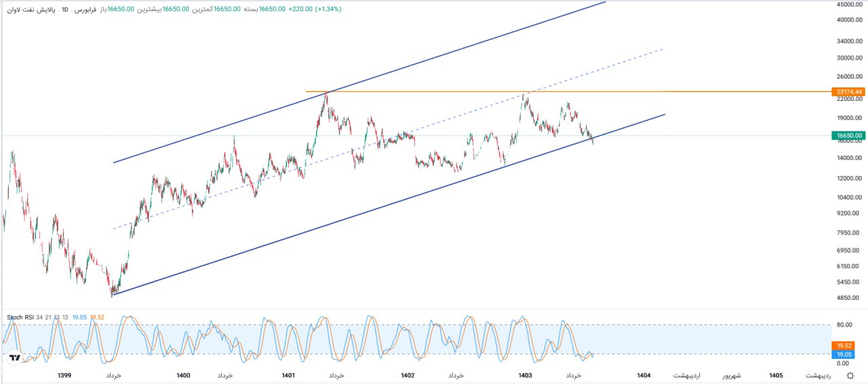Screen dimensions: 868x384
Task: Click the 1399 year label on time axis
Action: pyautogui.click(x=64, y=375)
